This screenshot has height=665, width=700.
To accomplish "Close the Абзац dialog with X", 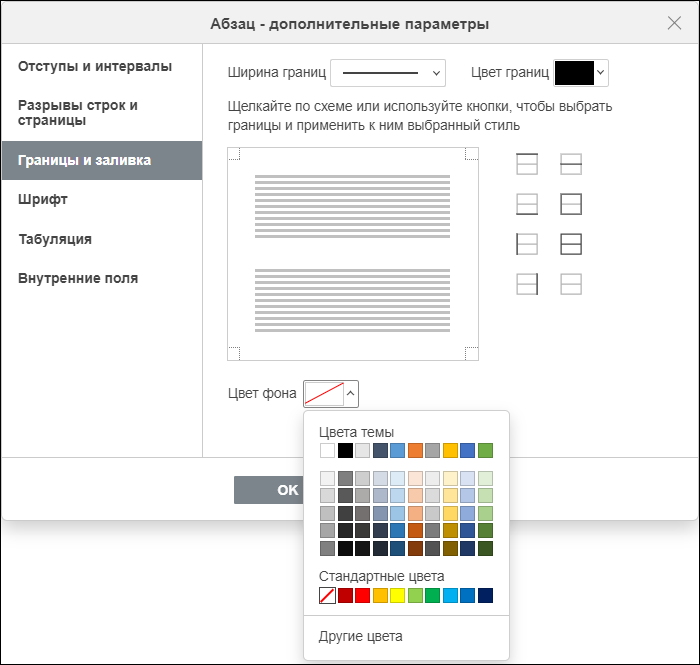I will tap(674, 23).
